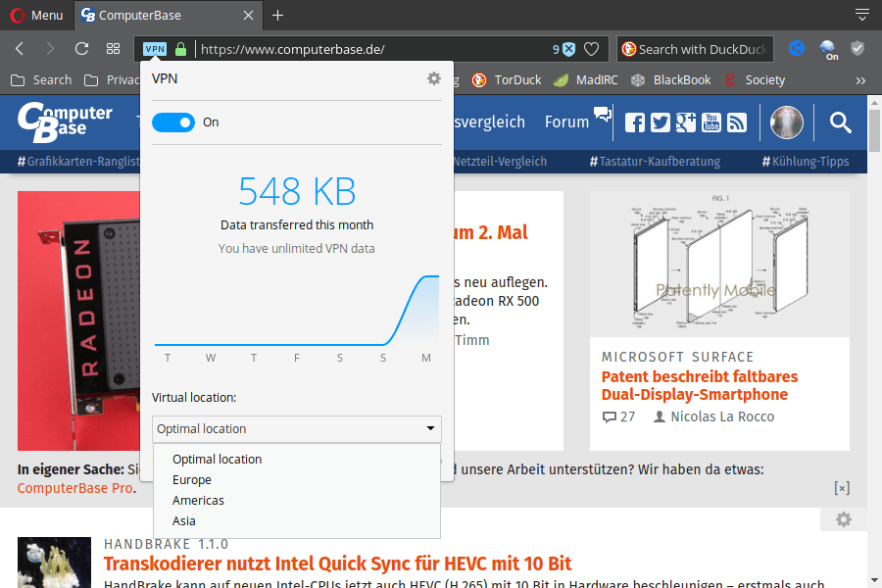Open the Virtual location dropdown

296,429
